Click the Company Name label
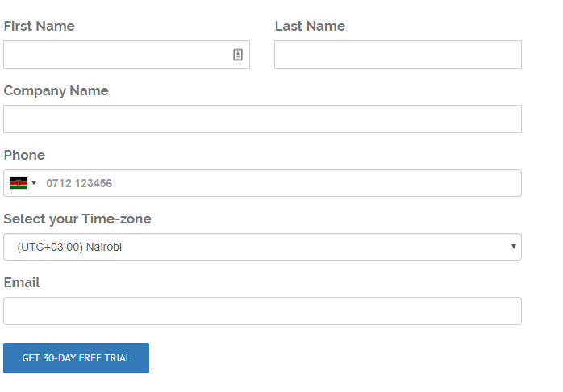Image resolution: width=563 pixels, height=392 pixels. 56,91
